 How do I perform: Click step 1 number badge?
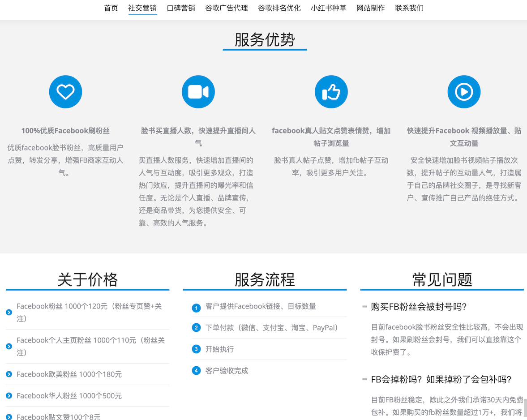pos(196,308)
